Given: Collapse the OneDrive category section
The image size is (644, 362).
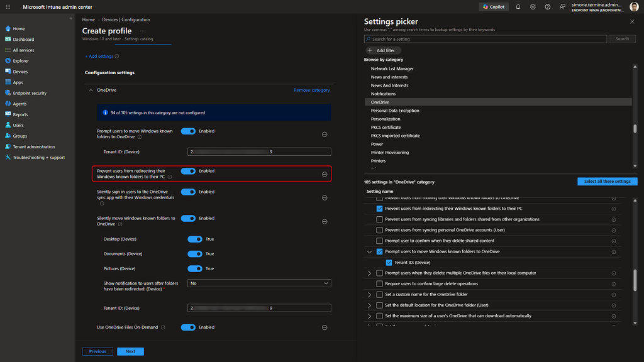Looking at the screenshot, I should coord(91,90).
